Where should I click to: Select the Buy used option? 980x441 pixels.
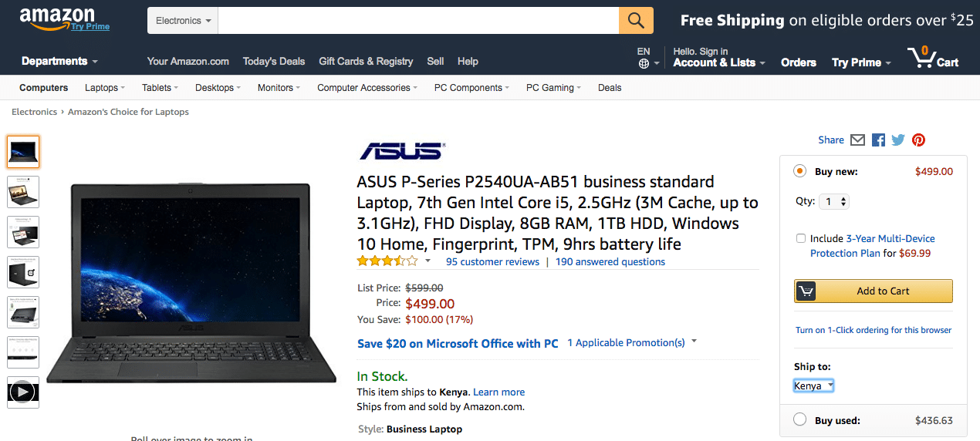pyautogui.click(x=800, y=420)
